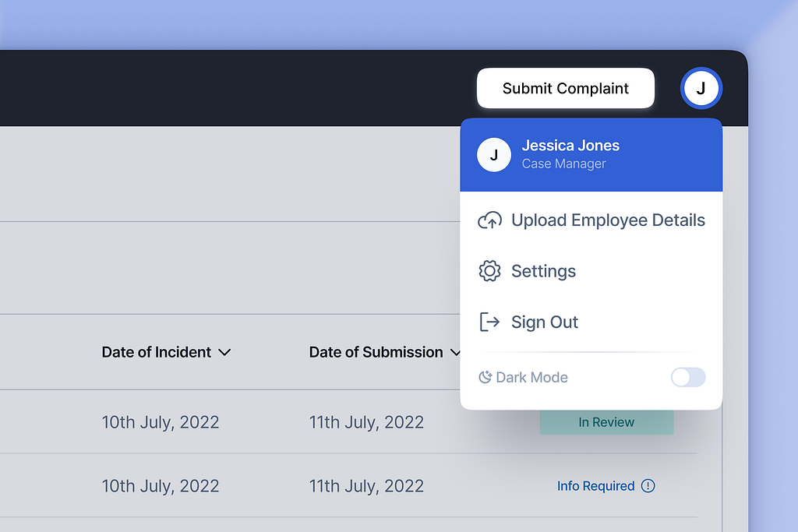Click the Sign Out arrow icon
This screenshot has height=532, width=798.
click(x=489, y=322)
